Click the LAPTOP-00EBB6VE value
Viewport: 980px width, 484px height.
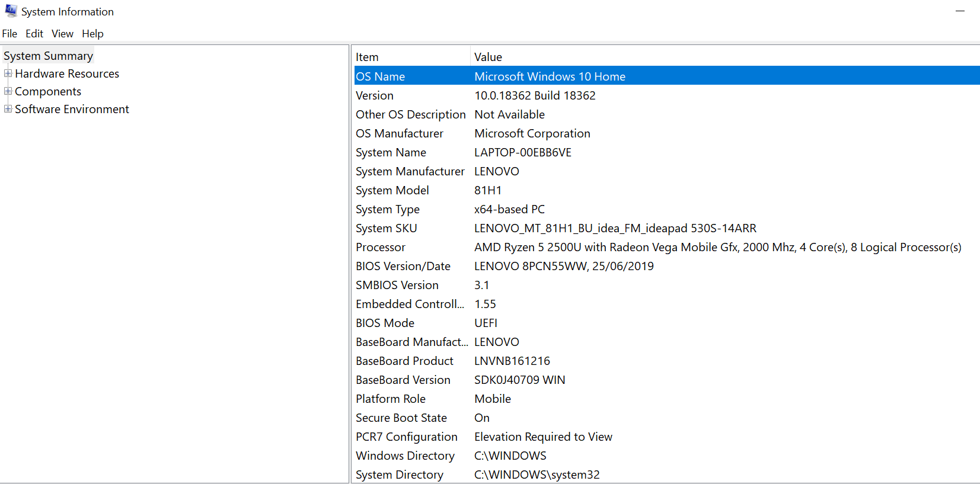(x=523, y=152)
